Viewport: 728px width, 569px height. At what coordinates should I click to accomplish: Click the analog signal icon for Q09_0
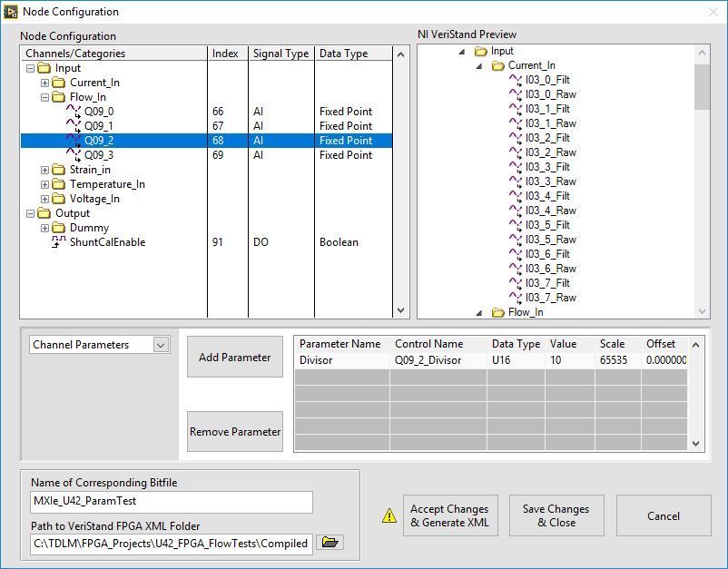tap(74, 112)
